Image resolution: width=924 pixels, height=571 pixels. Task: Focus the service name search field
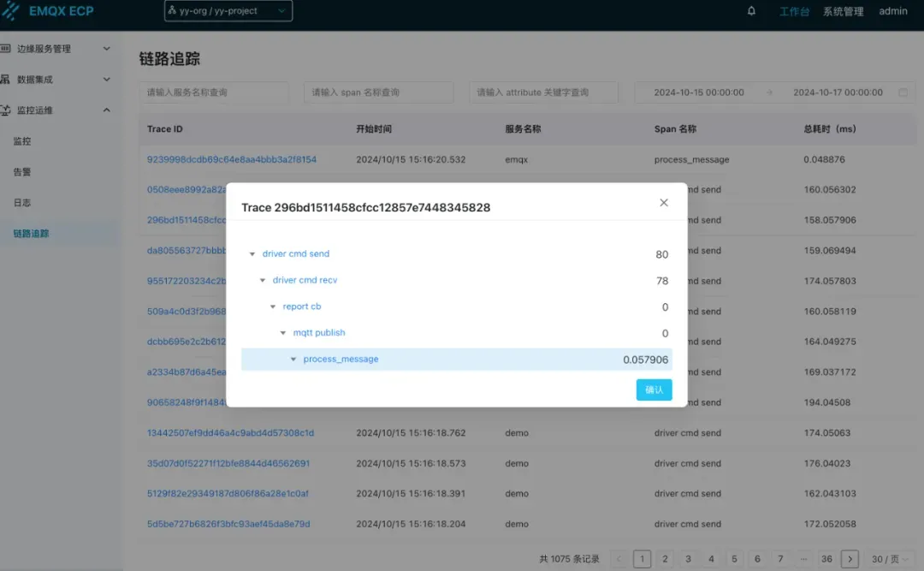click(214, 92)
